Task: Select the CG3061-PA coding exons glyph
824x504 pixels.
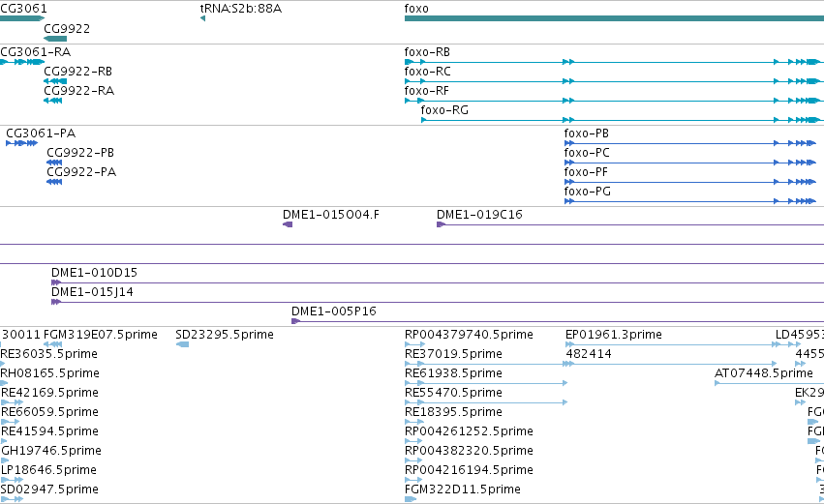Action: tap(22, 144)
